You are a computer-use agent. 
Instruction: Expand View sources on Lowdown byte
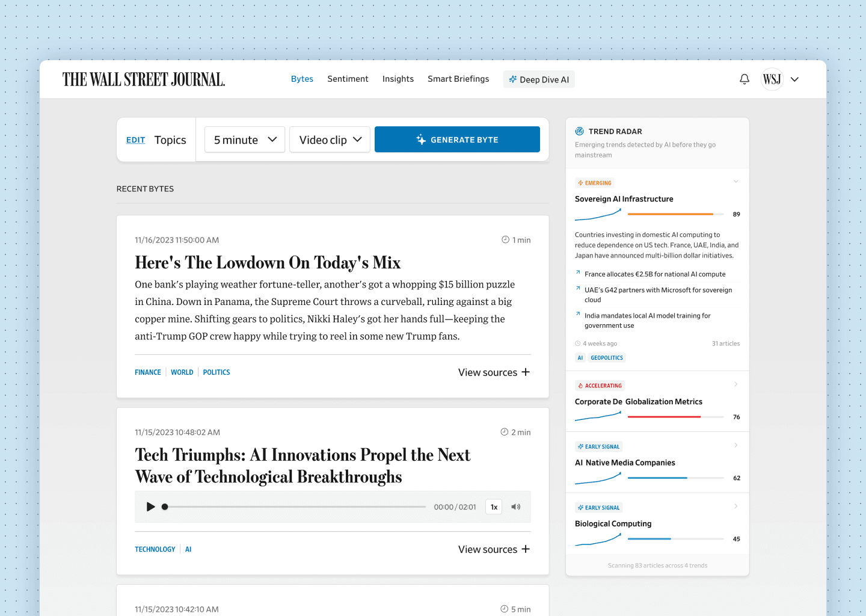494,372
